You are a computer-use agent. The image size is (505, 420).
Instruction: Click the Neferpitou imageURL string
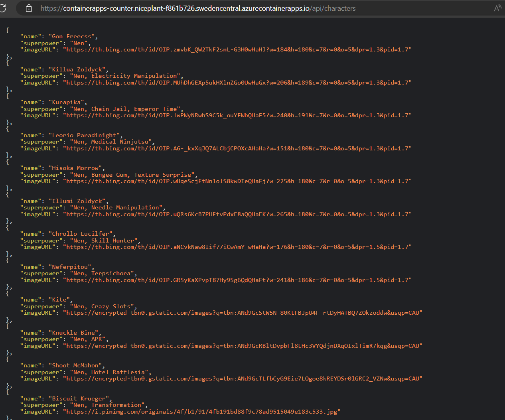(237, 280)
